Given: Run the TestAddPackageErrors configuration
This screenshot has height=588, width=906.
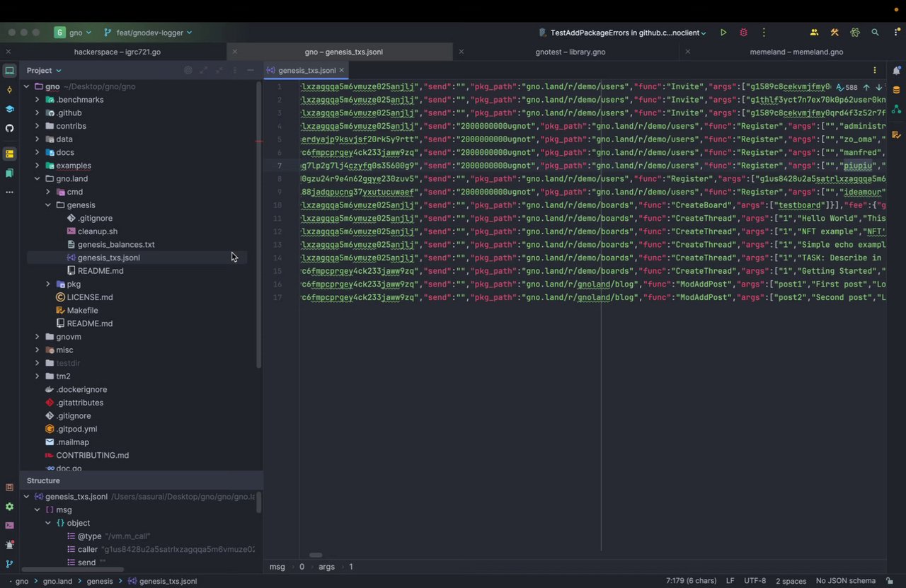Looking at the screenshot, I should tap(723, 33).
